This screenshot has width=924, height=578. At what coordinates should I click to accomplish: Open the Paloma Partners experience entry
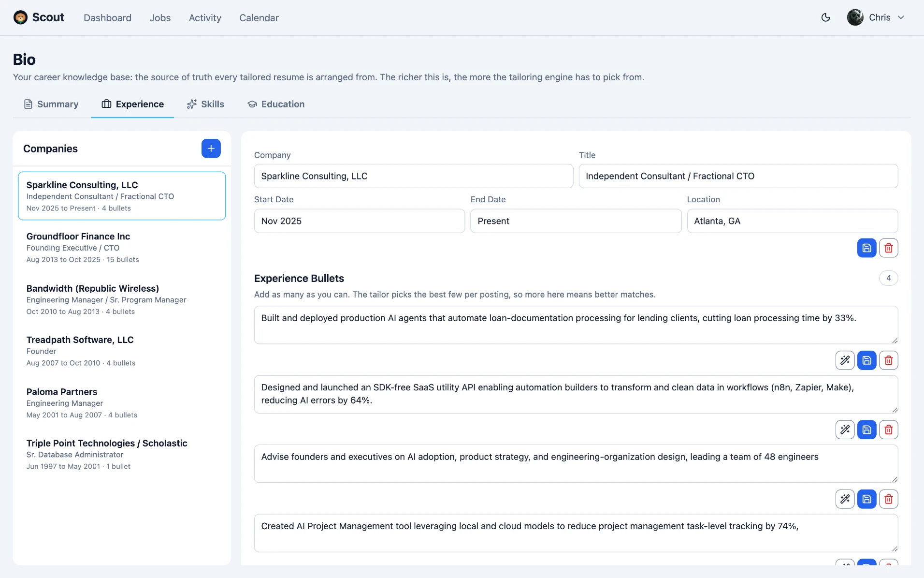pos(122,403)
